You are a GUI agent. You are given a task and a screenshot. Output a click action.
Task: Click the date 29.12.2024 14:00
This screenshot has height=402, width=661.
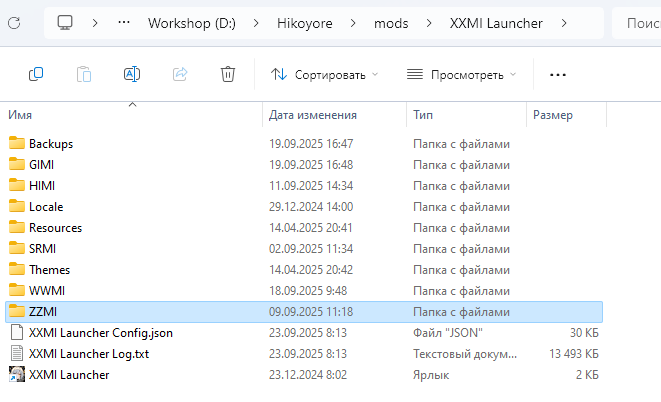click(x=311, y=207)
